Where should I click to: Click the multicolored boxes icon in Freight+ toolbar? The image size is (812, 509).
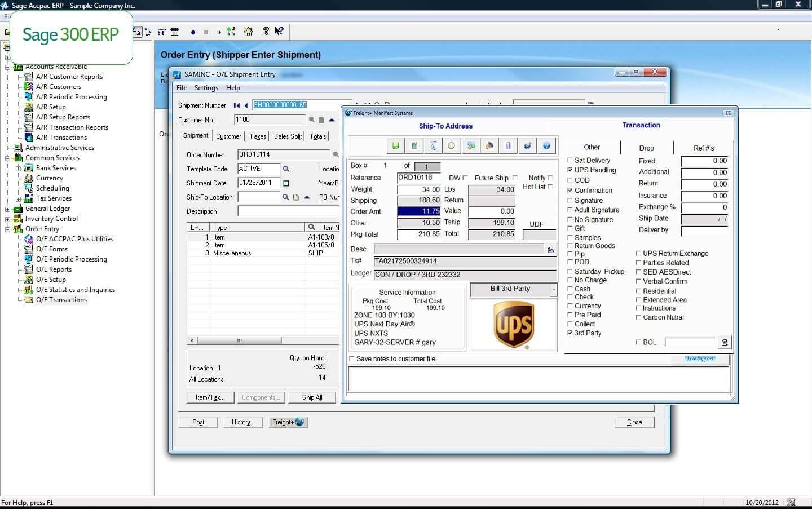471,146
